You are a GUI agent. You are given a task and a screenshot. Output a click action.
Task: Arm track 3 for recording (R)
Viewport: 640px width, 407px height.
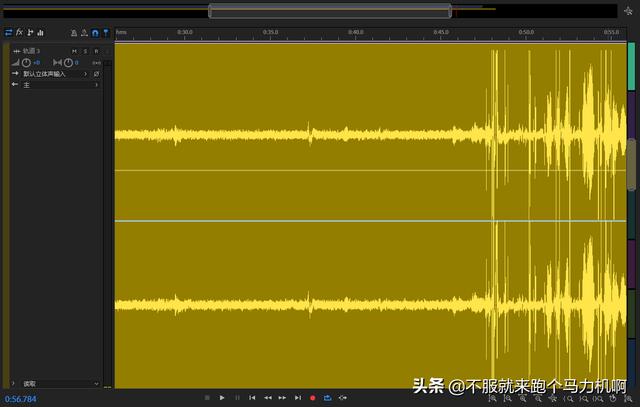96,50
